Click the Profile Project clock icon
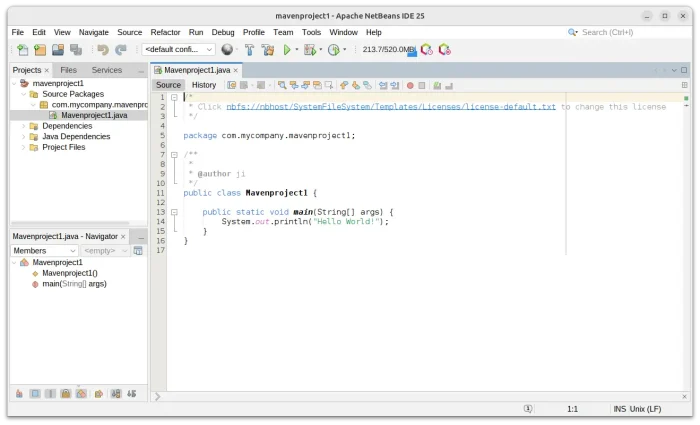 click(x=334, y=50)
